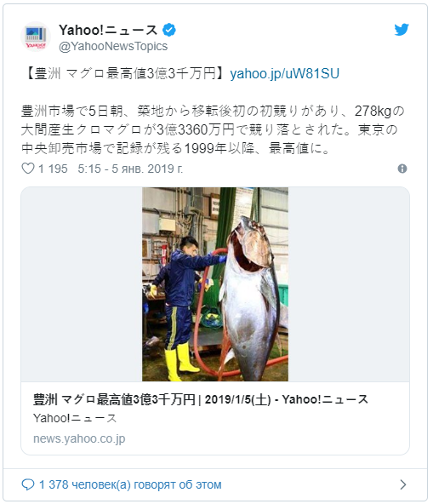
Task: Click the Yahoo!ニュース account name
Action: (x=108, y=30)
